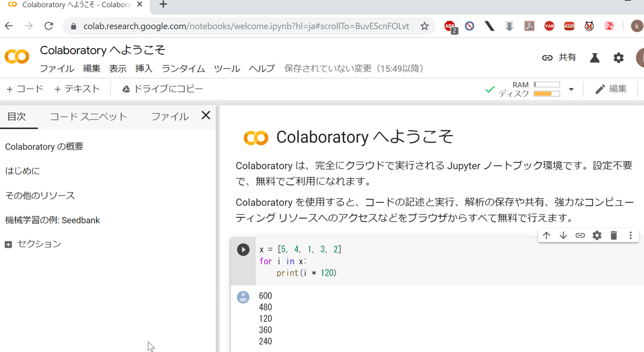Click code line x = [5, 4, 1, 3, 2]

coord(300,250)
